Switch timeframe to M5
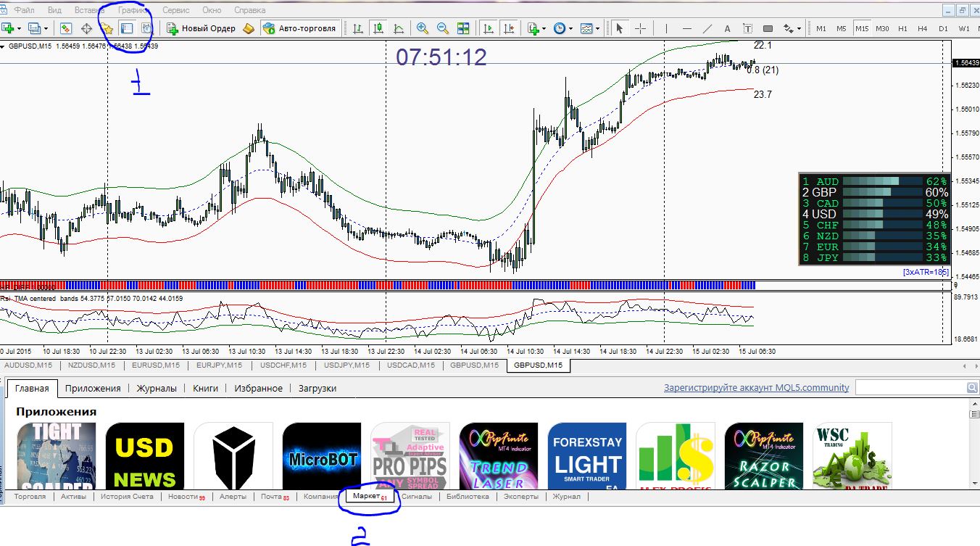 (x=842, y=28)
